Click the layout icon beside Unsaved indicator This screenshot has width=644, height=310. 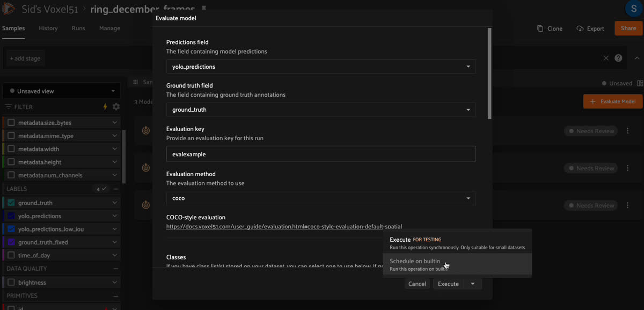tap(640, 83)
